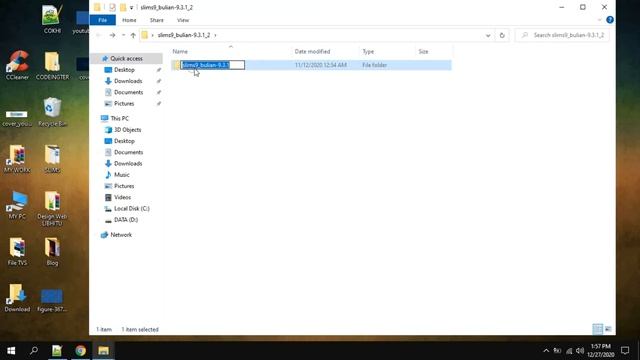
Task: Click the rename field of the slims9_bulian folder
Action: click(213, 65)
